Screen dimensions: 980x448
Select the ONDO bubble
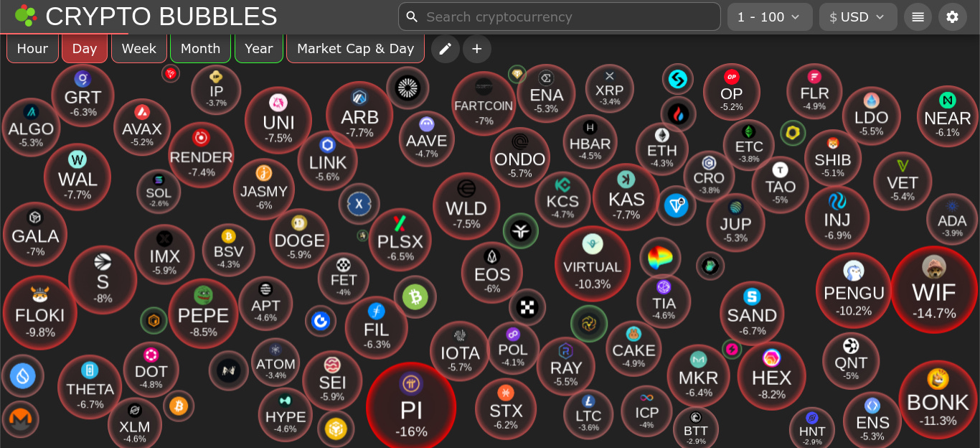(x=520, y=157)
